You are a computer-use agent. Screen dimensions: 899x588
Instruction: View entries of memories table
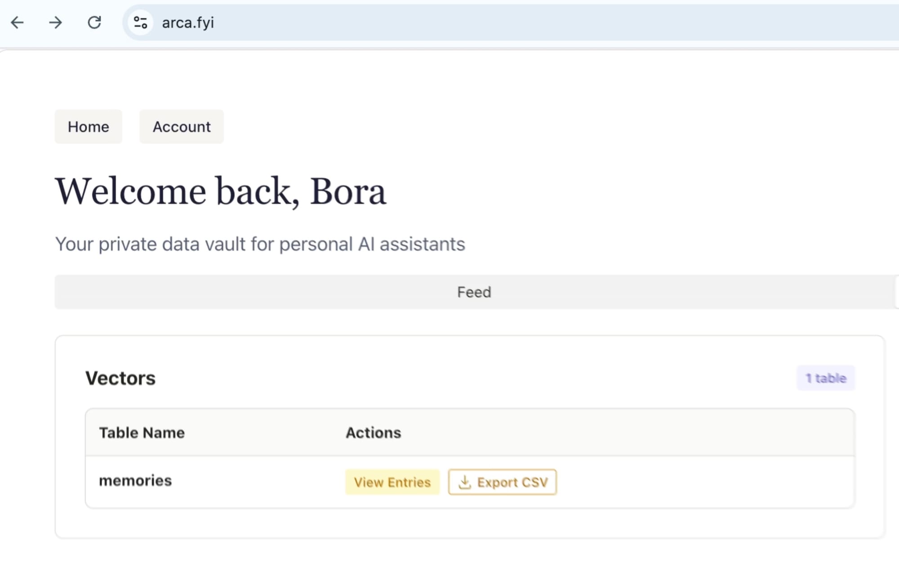392,482
